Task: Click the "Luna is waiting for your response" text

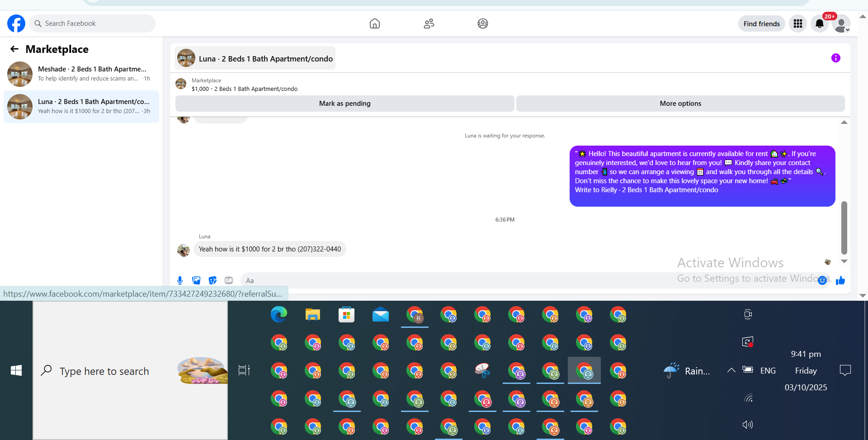Action: coord(505,136)
